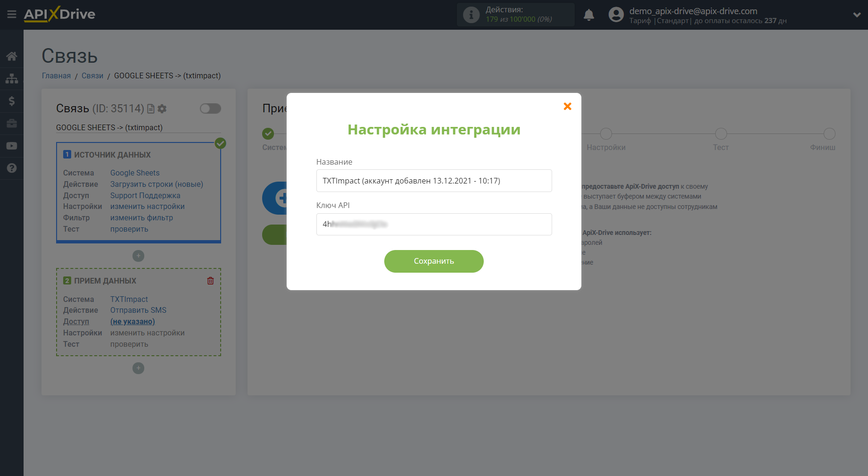Open the home dashboard sidebar icon

[x=12, y=56]
